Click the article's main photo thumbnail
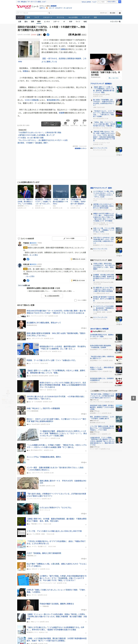 point(29,49)
